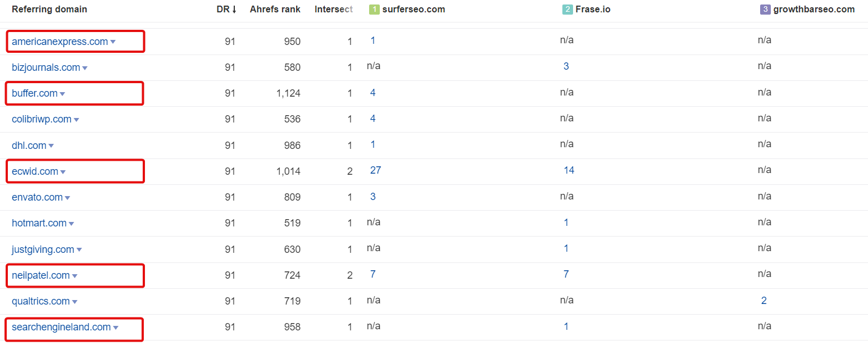Expand the americanexpress.com dropdown arrow

(x=113, y=42)
